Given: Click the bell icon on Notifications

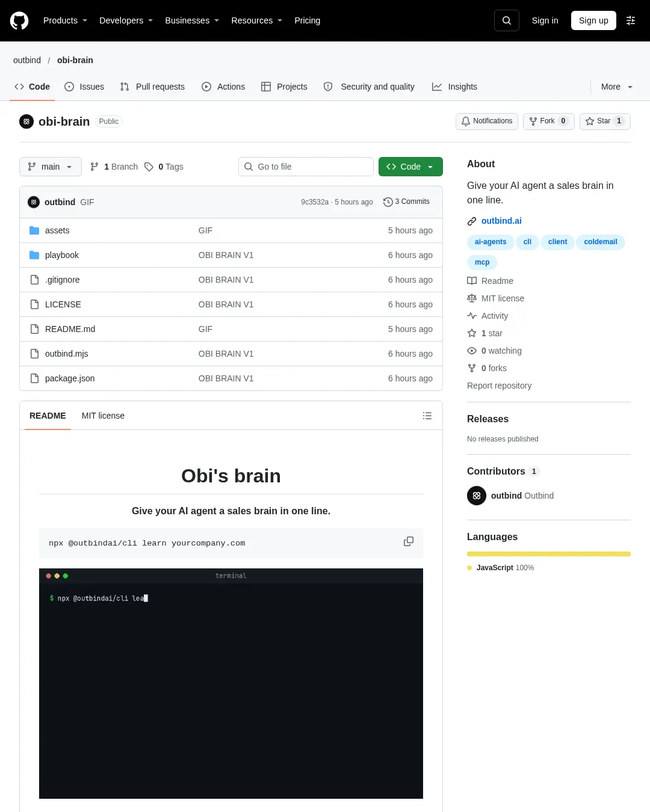Looking at the screenshot, I should point(466,121).
